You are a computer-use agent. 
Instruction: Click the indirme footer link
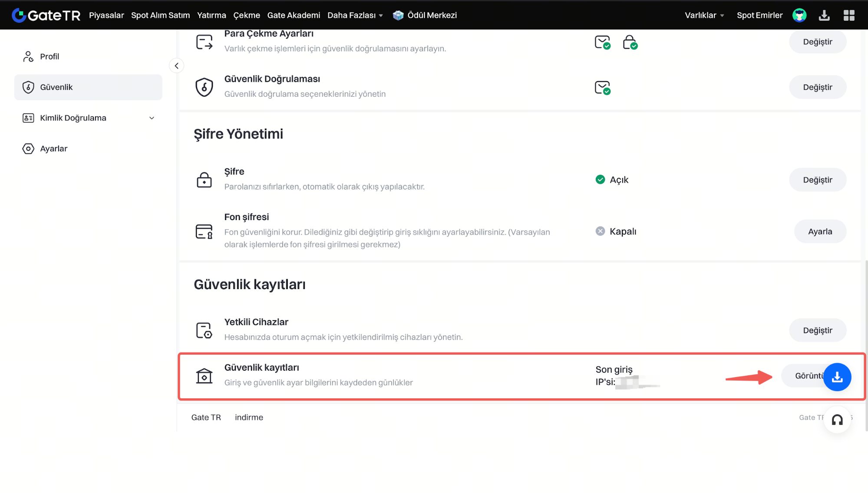pyautogui.click(x=249, y=417)
